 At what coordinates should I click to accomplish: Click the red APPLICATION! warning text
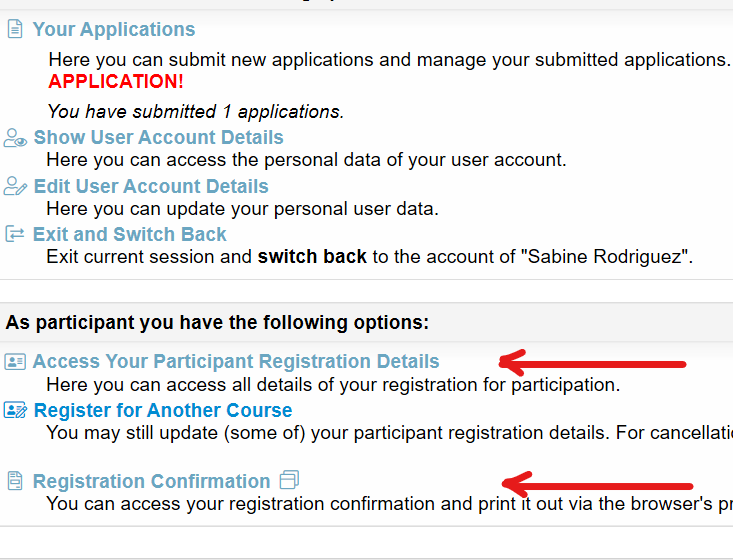click(x=116, y=82)
